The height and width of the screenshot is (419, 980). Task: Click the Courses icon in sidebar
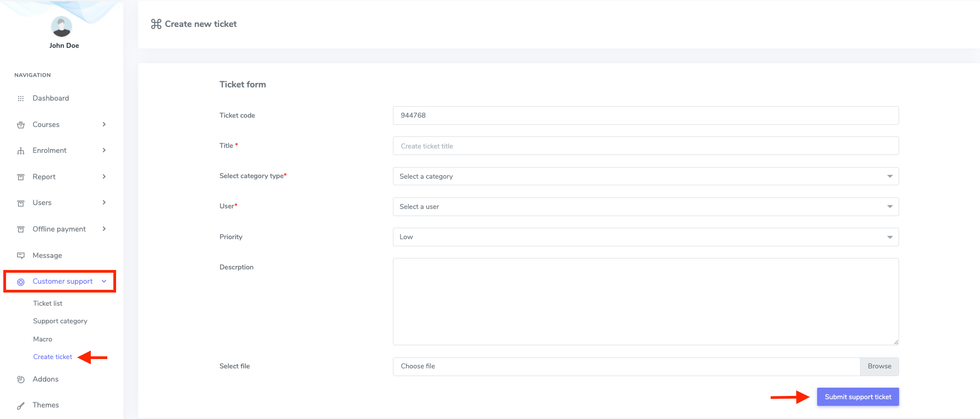pyautogui.click(x=21, y=125)
